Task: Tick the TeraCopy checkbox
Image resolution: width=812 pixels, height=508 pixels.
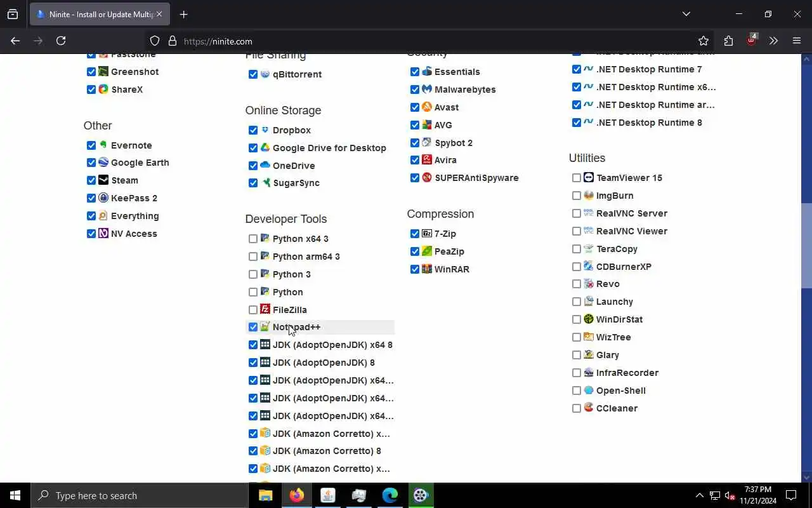Action: click(x=577, y=249)
